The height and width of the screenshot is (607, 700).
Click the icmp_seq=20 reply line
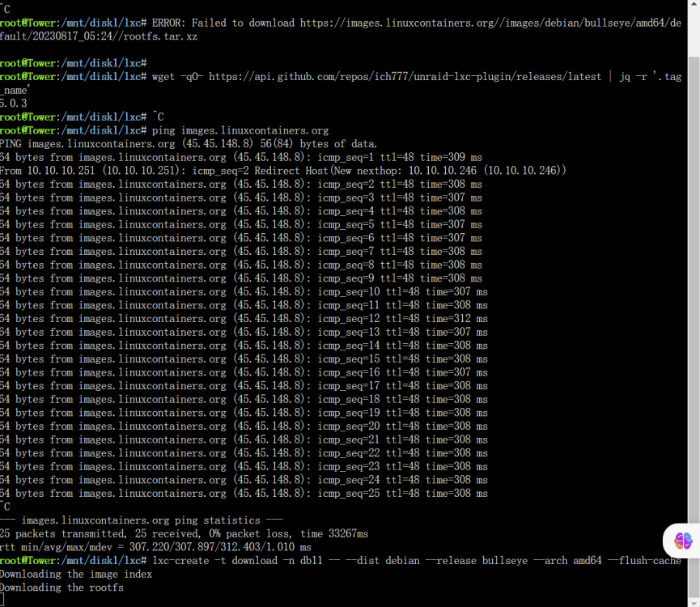tap(244, 427)
